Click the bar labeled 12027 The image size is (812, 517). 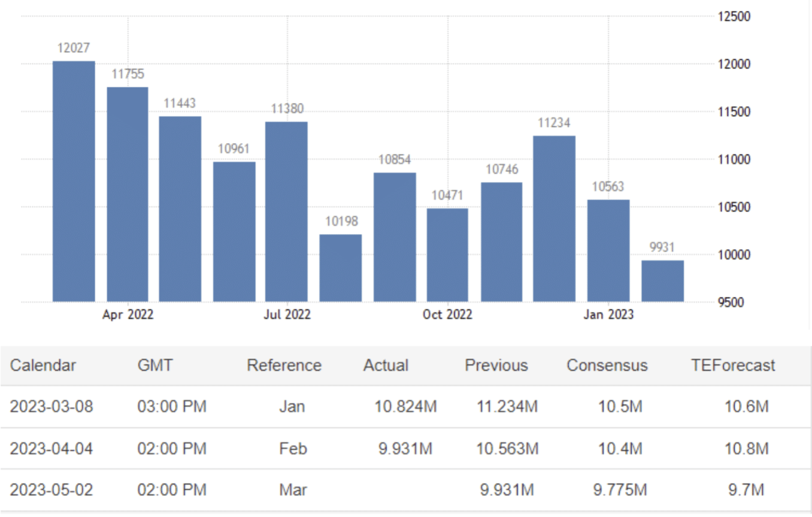point(74,181)
